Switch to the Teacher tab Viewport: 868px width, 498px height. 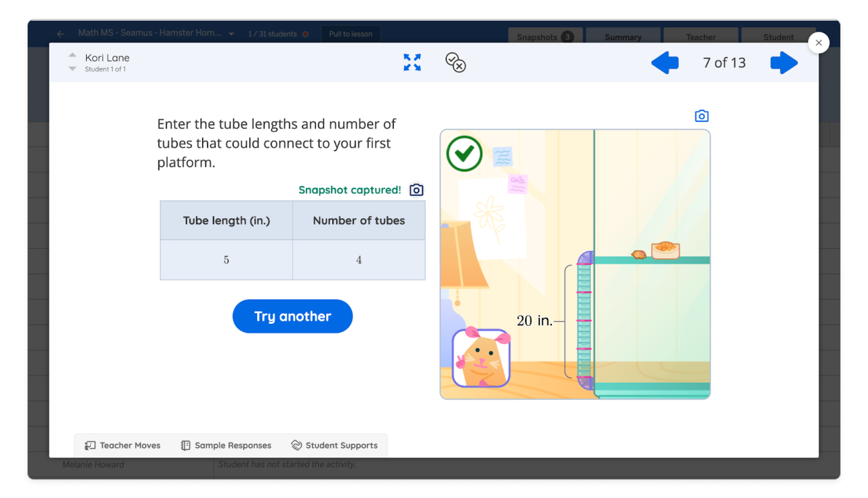point(701,37)
